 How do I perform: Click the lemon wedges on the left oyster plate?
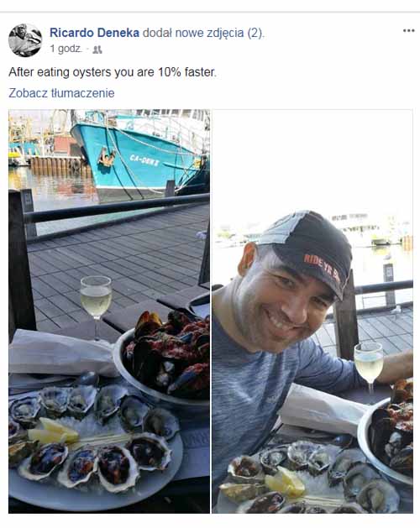coord(54,431)
